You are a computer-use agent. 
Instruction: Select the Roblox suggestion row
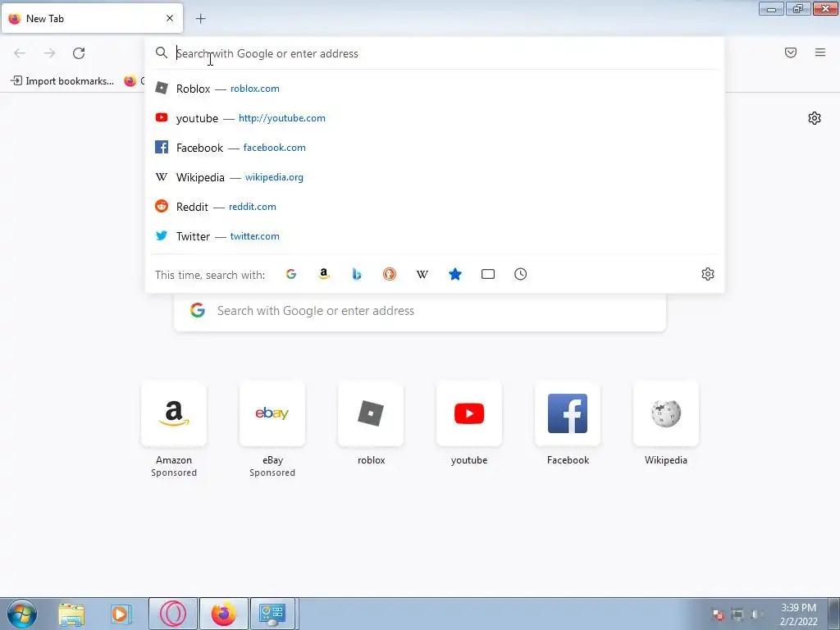pyautogui.click(x=435, y=89)
